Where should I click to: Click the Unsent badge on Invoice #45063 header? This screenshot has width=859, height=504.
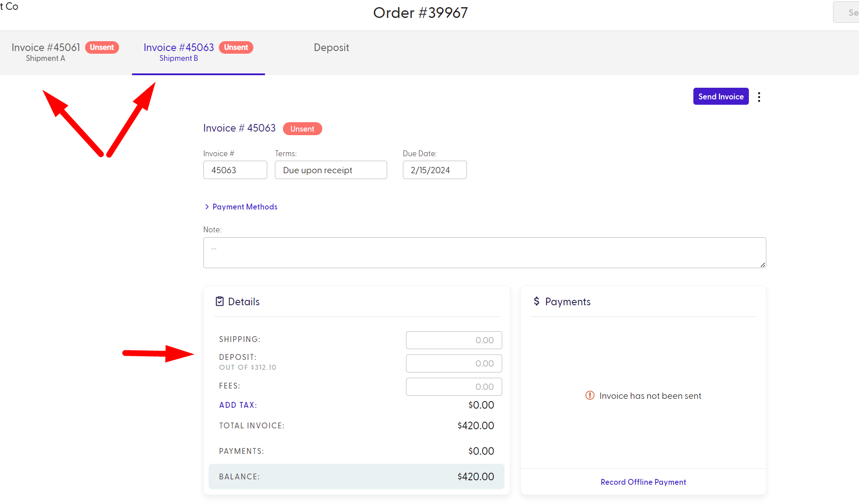point(303,128)
